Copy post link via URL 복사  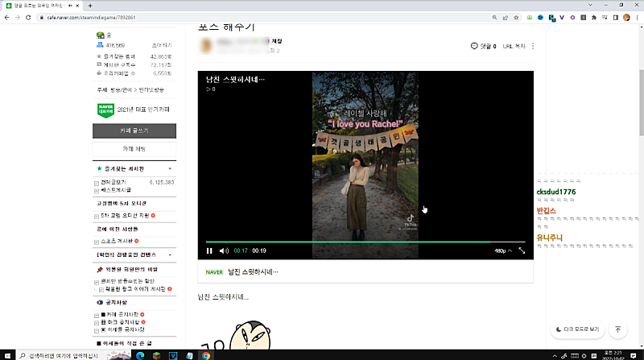514,46
